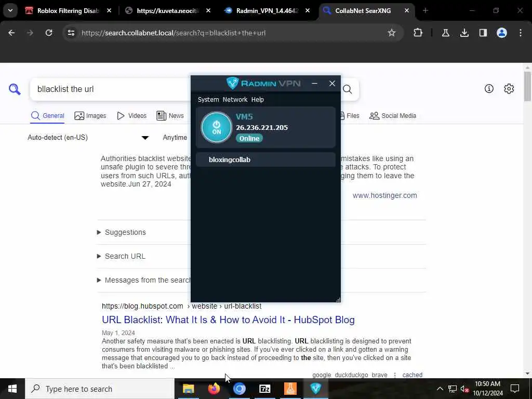Open the browser downloads icon

(x=464, y=33)
